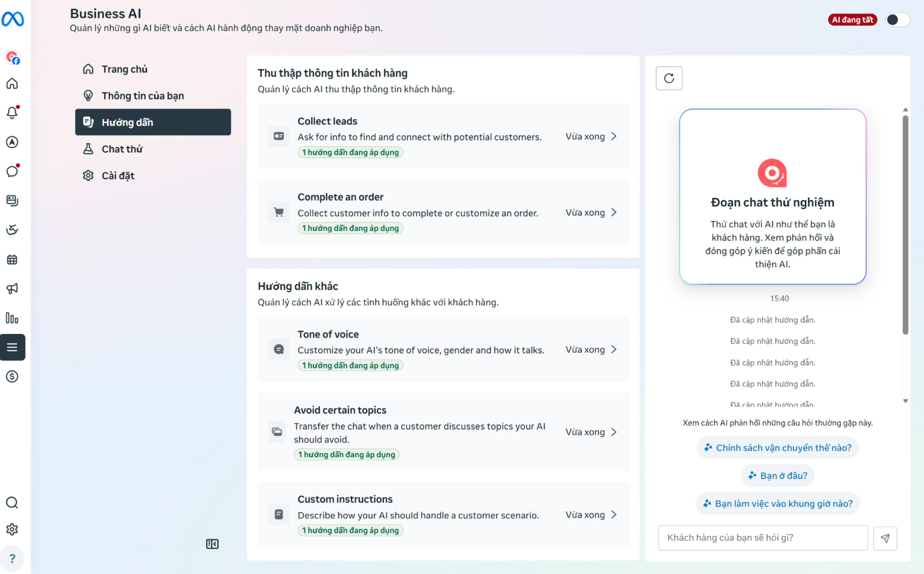Click the Avoid certain topics title
This screenshot has height=574, width=924.
(340, 410)
